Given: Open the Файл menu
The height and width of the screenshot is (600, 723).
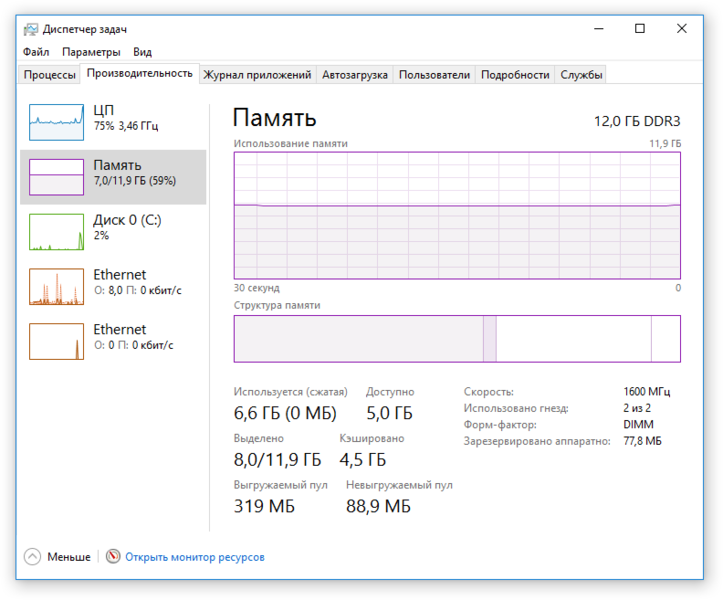Looking at the screenshot, I should point(36,52).
